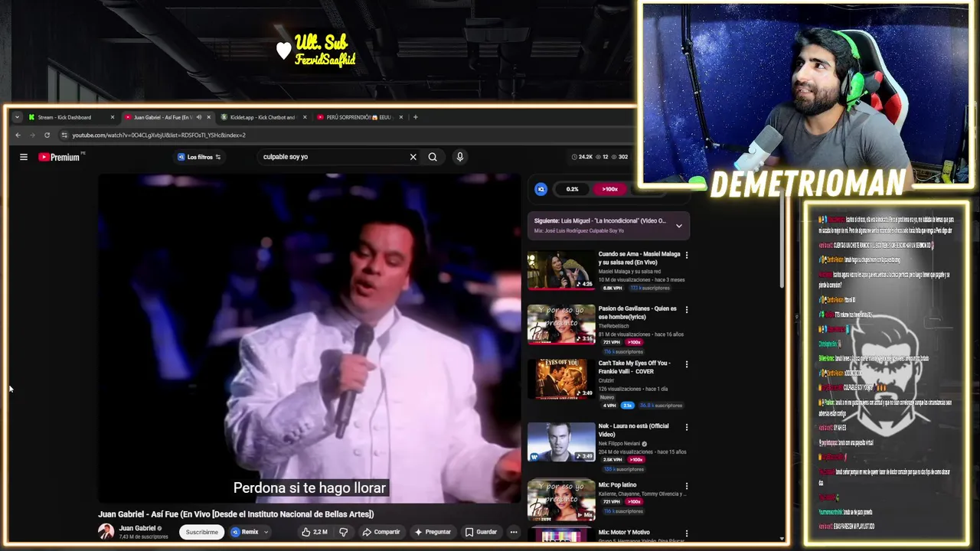Open the Can't Take My Eyes Off You thumbnail

click(x=560, y=379)
